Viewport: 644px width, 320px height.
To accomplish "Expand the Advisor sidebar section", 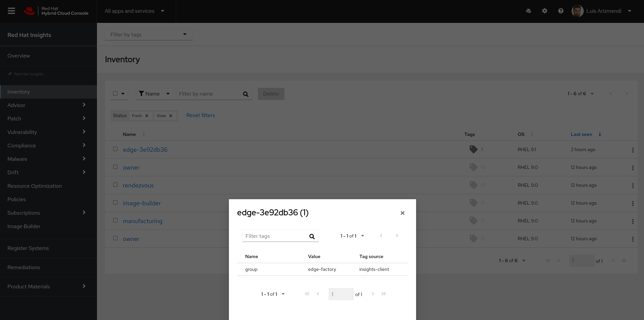I will tap(48, 105).
